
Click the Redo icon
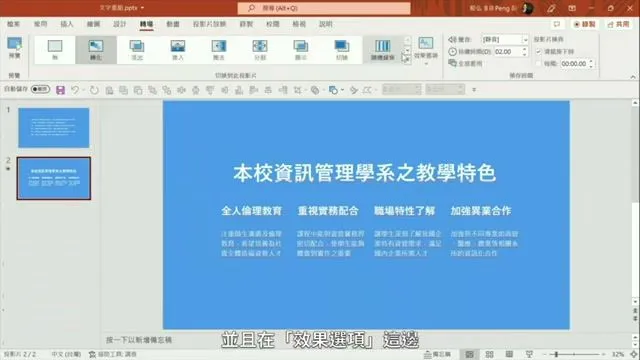94,90
